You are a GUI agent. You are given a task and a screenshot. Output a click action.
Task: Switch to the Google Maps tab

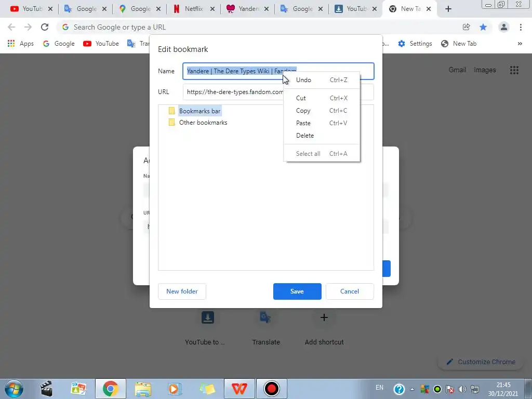(140, 9)
